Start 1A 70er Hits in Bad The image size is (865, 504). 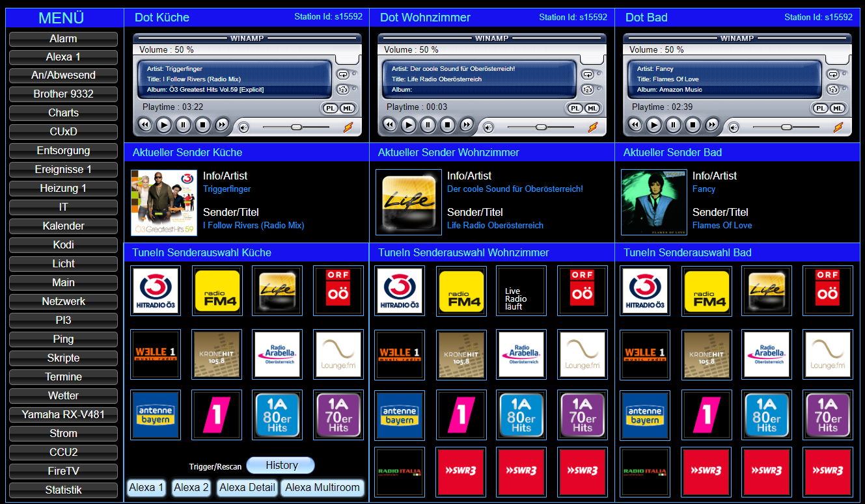(828, 415)
